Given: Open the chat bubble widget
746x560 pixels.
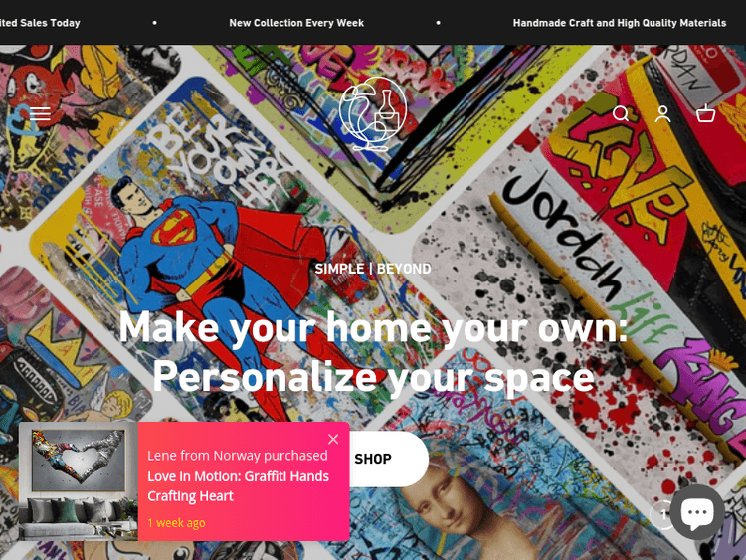Looking at the screenshot, I should point(697,512).
